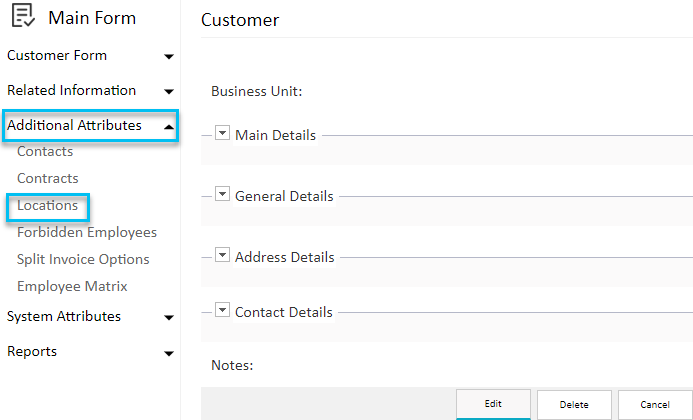Viewport: 693px width, 420px height.
Task: Collapse the Additional Attributes arrow
Action: [168, 127]
